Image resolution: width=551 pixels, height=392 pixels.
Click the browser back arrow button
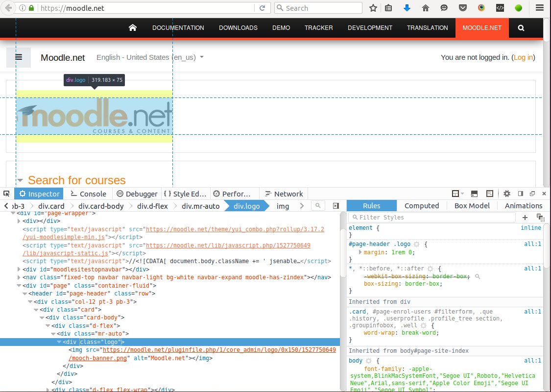pos(8,8)
